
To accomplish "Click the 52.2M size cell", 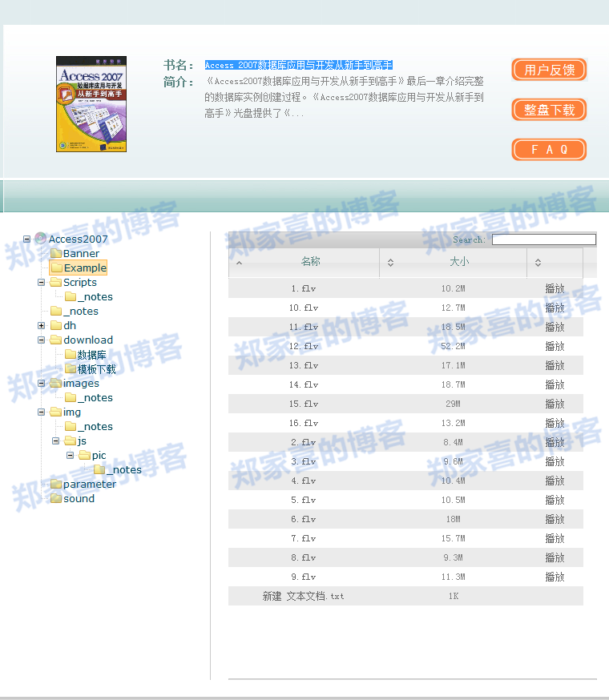I will click(453, 346).
